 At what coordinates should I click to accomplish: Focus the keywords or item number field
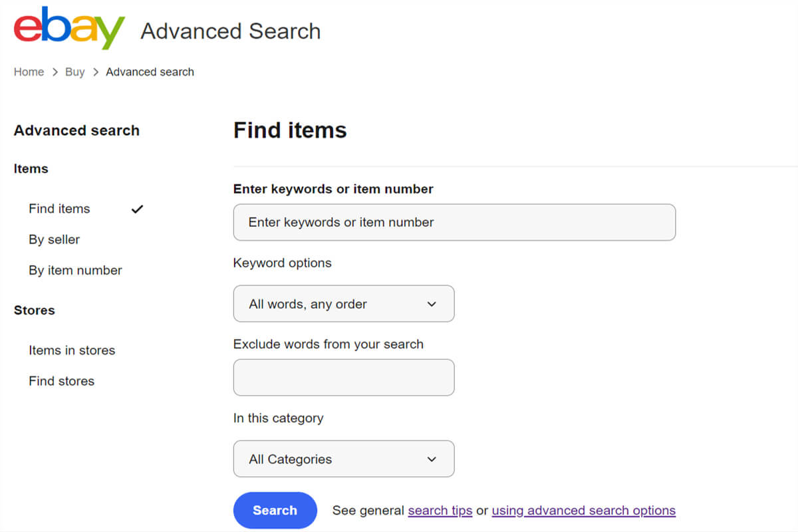click(454, 222)
